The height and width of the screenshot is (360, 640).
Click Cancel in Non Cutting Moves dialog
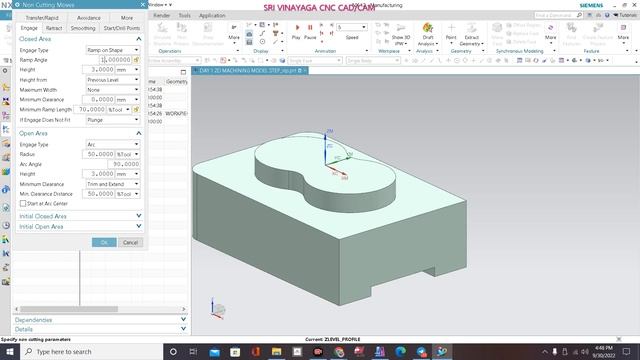click(131, 242)
